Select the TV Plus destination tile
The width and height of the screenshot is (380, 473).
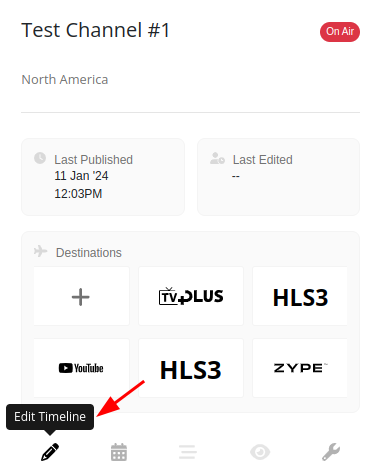tap(191, 296)
